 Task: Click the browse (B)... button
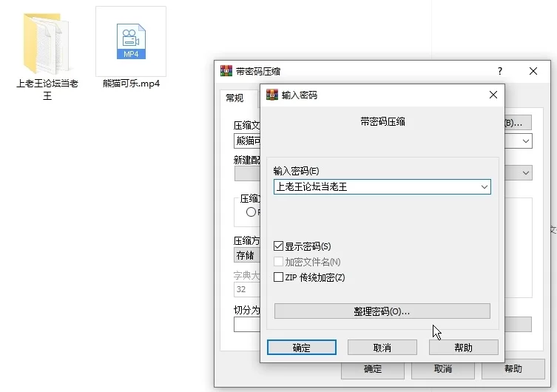[518, 123]
